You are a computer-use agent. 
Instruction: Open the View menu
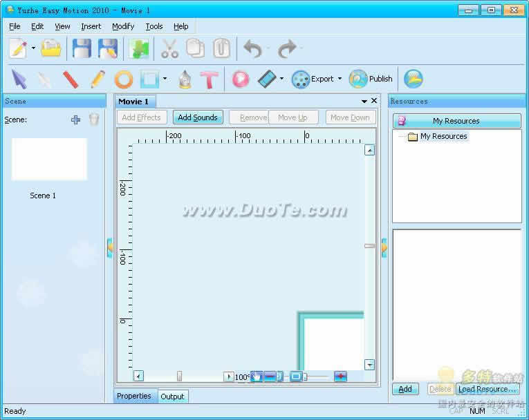(x=62, y=26)
